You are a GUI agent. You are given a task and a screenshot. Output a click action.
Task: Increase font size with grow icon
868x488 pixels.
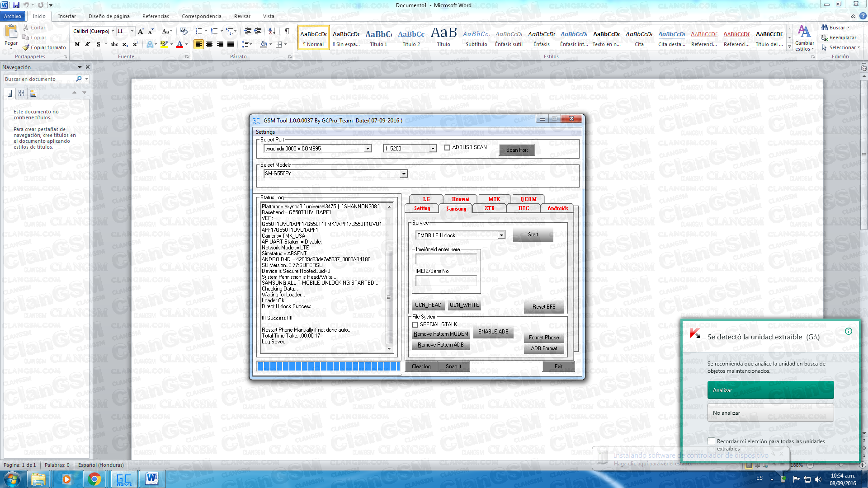pyautogui.click(x=141, y=31)
